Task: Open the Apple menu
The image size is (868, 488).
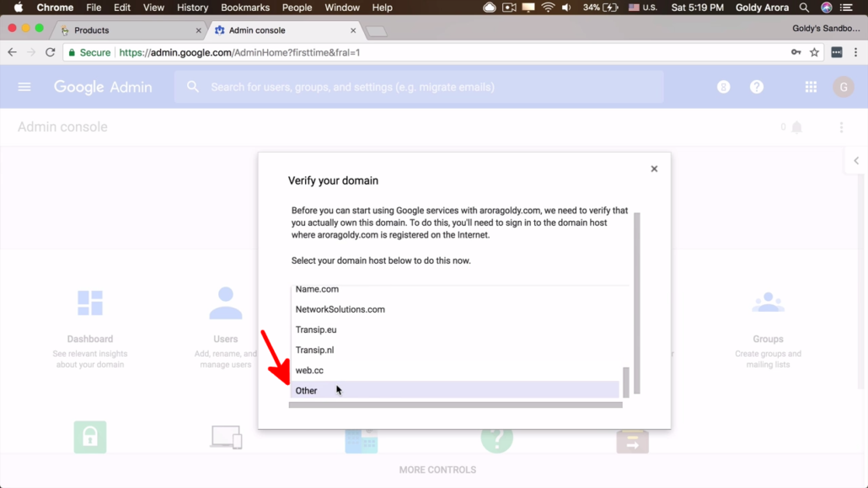Action: click(x=19, y=8)
